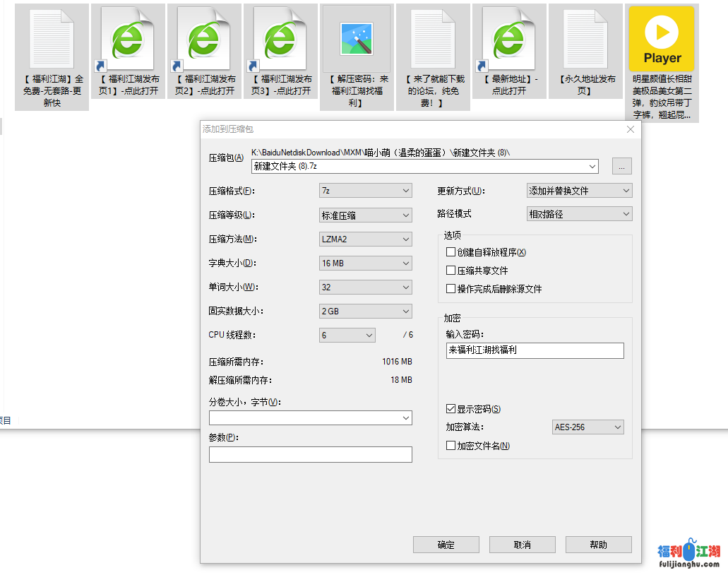Click the browse button beside archive name
Image resolution: width=728 pixels, height=575 pixels.
pos(621,167)
